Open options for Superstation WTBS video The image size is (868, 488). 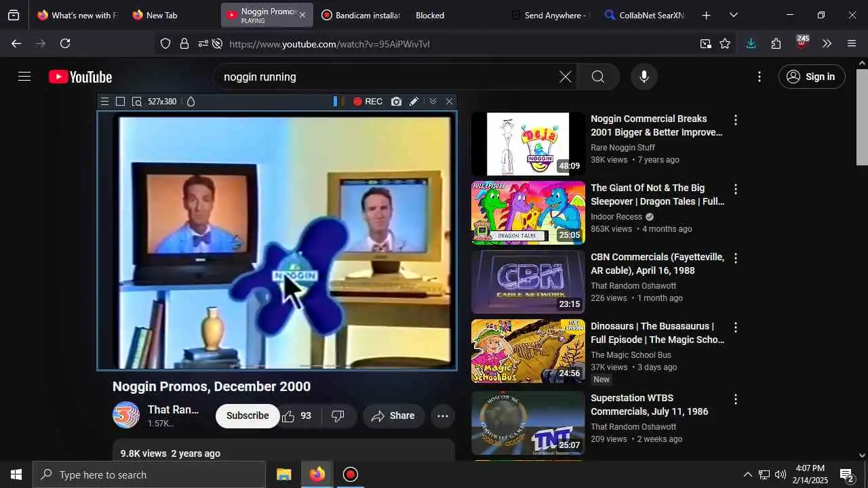(x=735, y=399)
